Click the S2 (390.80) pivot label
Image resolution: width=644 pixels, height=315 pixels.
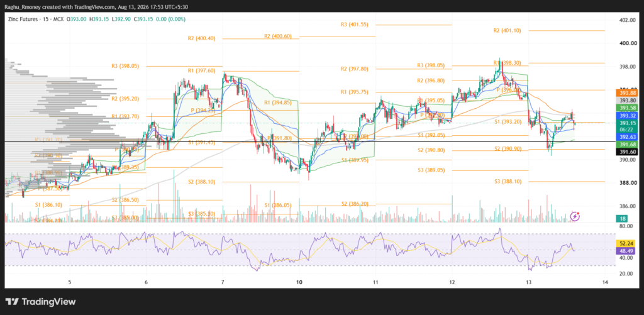431,150
